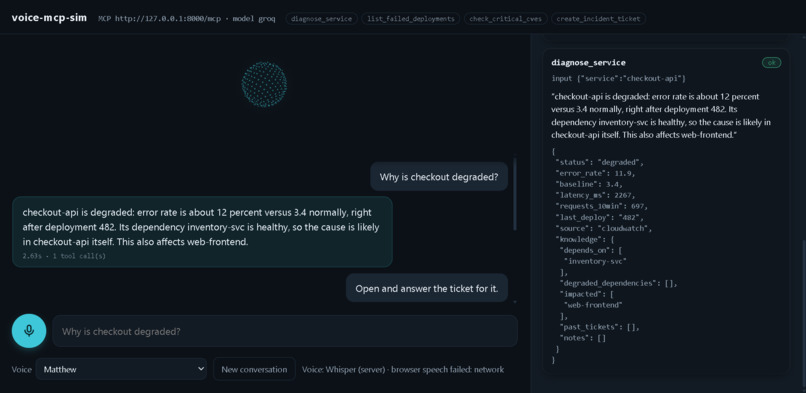
Task: Click the input service checkout-api line
Action: pos(618,79)
